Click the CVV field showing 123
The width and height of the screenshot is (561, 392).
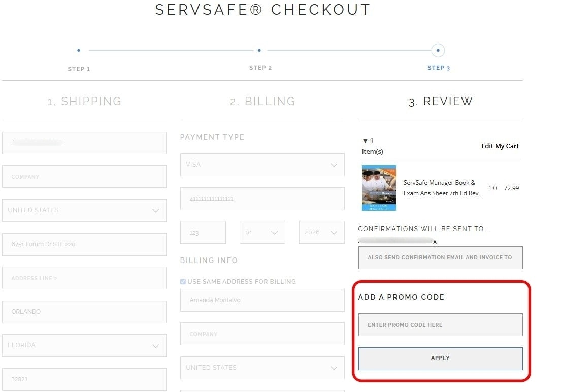203,233
